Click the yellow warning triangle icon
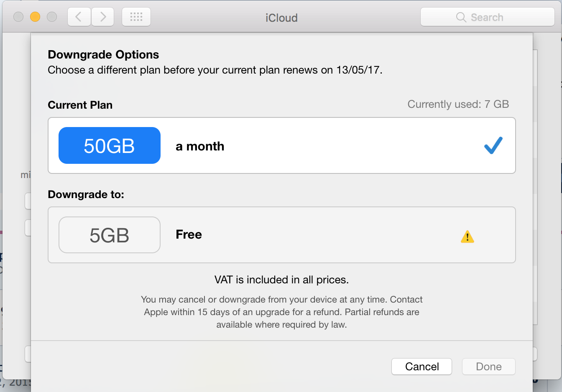562x392 pixels. (467, 237)
